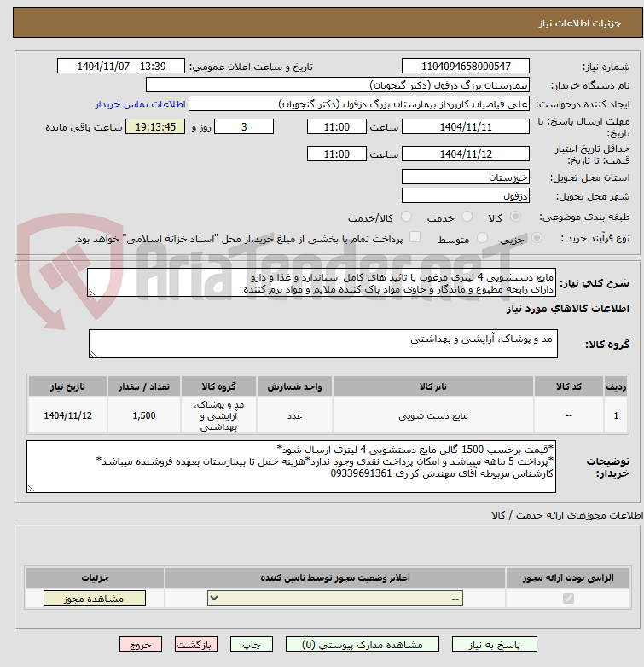Toggle the اسناد خزانه اسلامی payment checkbox
The height and width of the screenshot is (667, 644).
point(415,237)
